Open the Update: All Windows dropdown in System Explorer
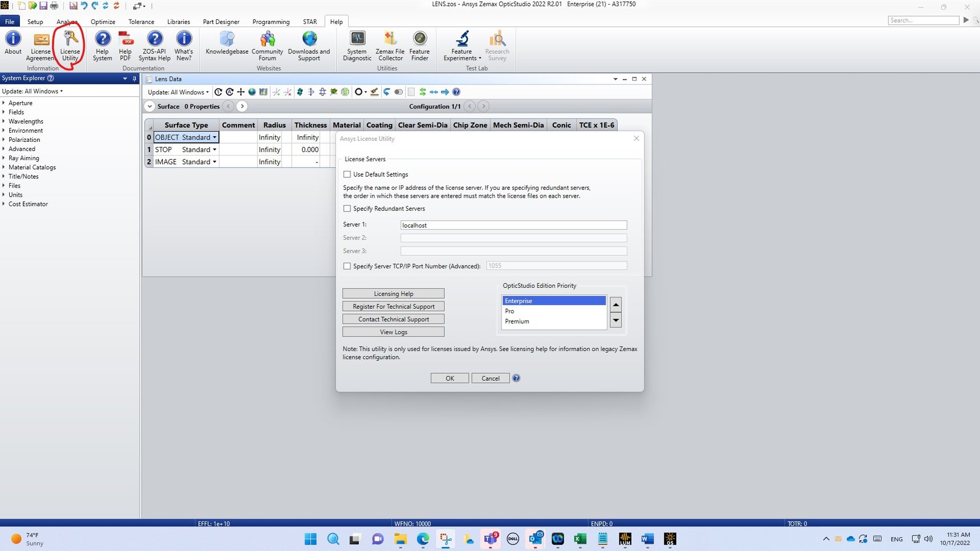The height and width of the screenshot is (551, 980). click(x=32, y=91)
